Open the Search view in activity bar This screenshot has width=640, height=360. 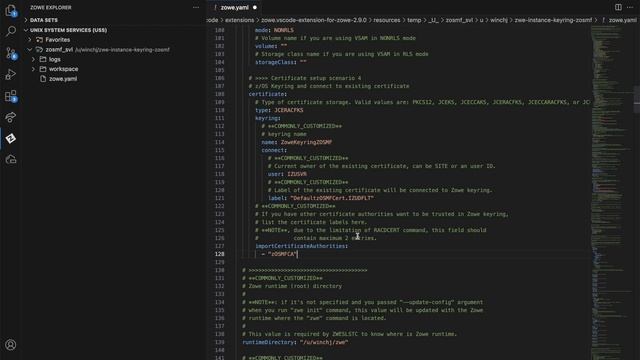[11, 31]
